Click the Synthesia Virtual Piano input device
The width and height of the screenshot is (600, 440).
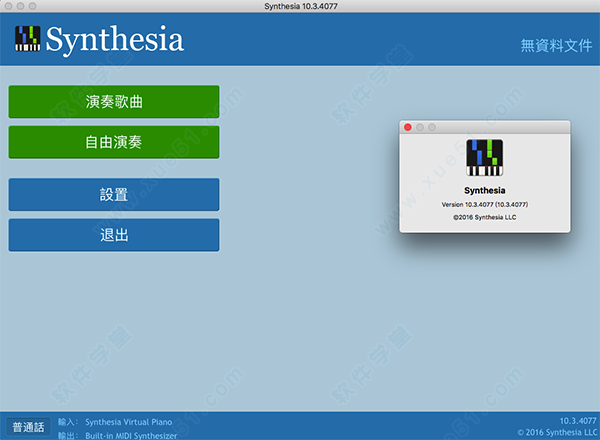click(x=129, y=422)
